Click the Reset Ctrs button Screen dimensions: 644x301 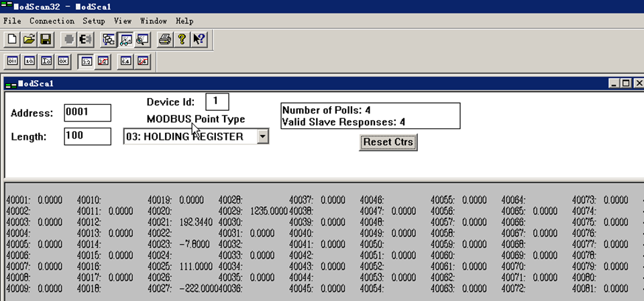click(x=388, y=142)
